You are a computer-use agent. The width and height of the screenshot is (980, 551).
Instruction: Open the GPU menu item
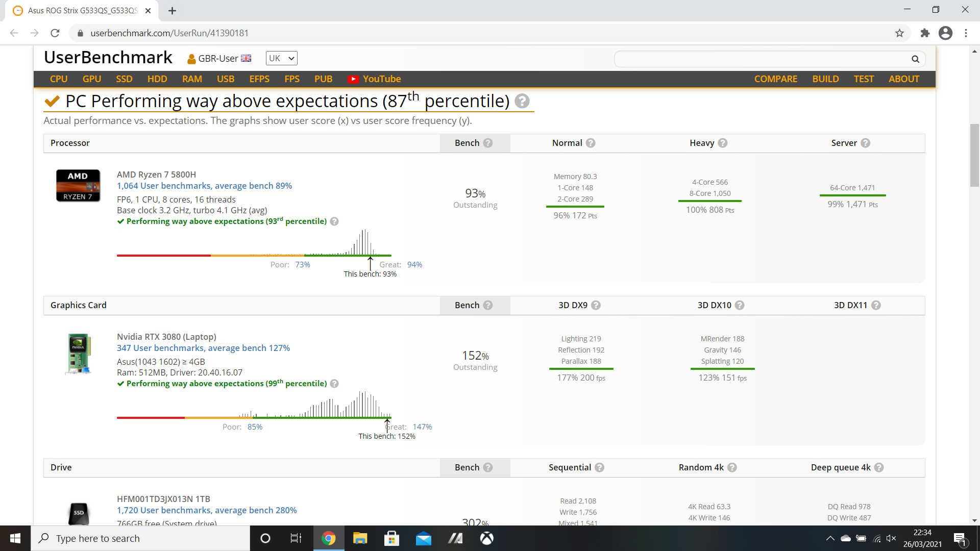[92, 79]
